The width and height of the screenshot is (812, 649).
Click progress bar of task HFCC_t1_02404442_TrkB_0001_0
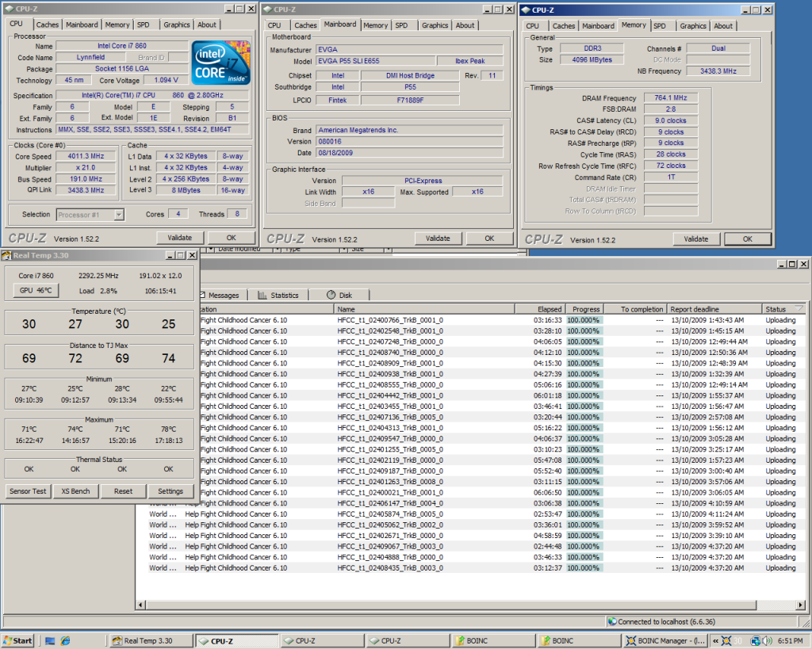point(584,395)
